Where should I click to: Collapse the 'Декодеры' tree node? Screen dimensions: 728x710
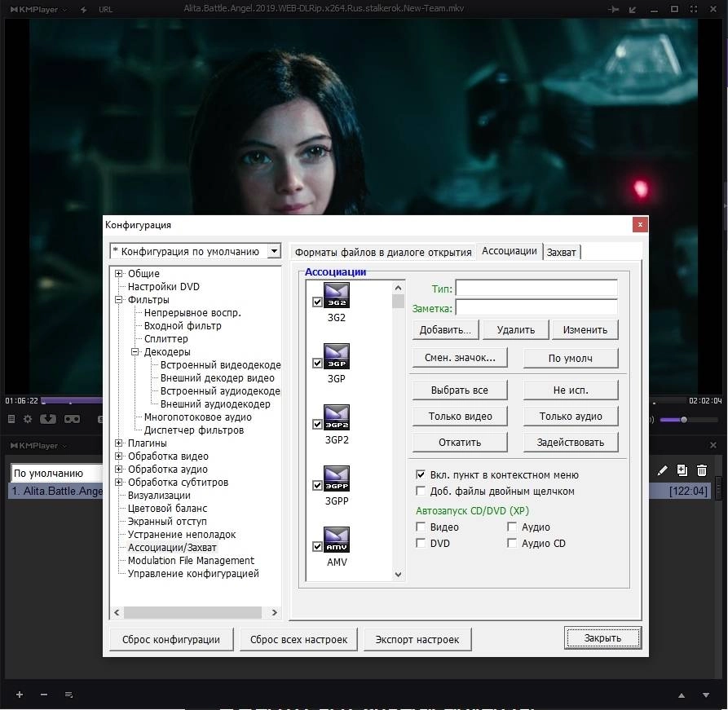(x=135, y=351)
